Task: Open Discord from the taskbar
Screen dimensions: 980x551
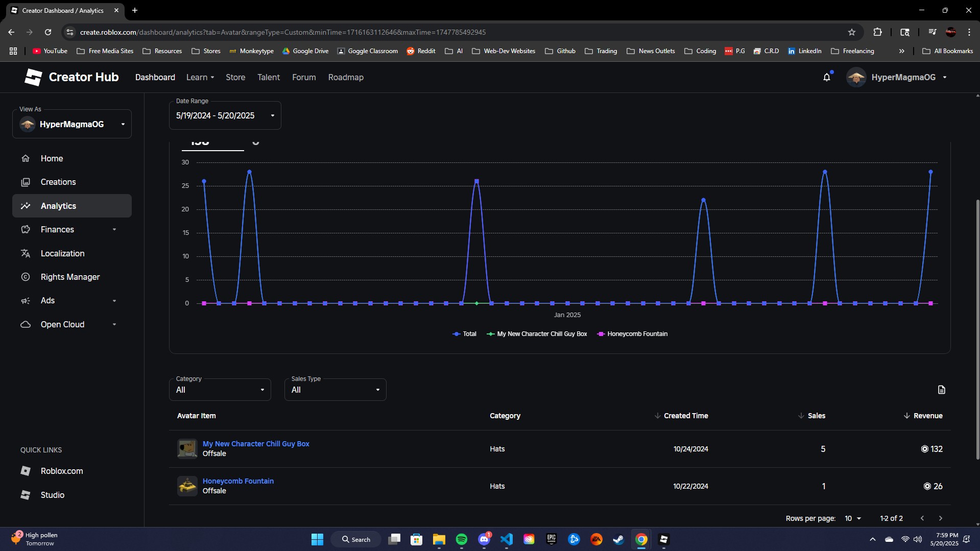Action: [484, 539]
